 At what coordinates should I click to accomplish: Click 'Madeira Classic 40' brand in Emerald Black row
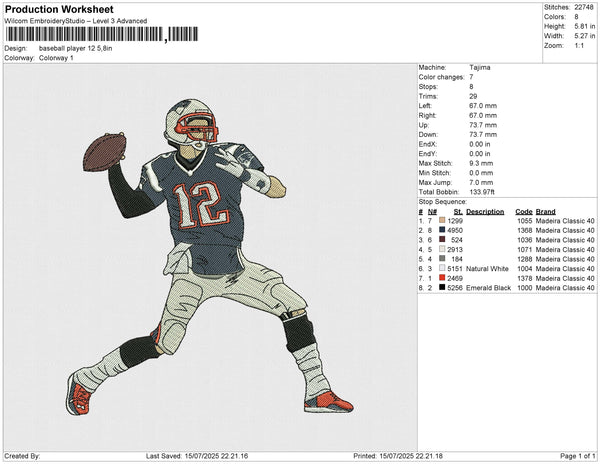[565, 288]
